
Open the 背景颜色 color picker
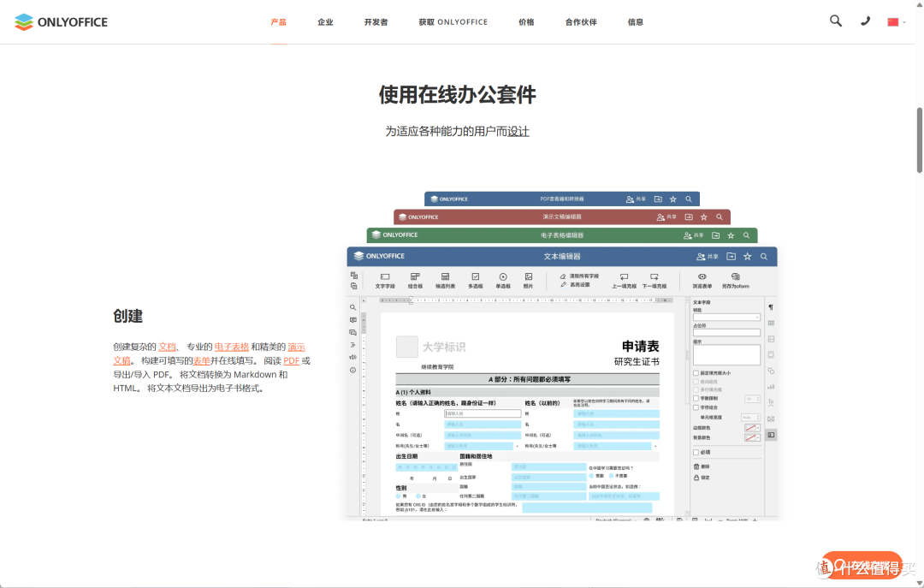pos(752,437)
